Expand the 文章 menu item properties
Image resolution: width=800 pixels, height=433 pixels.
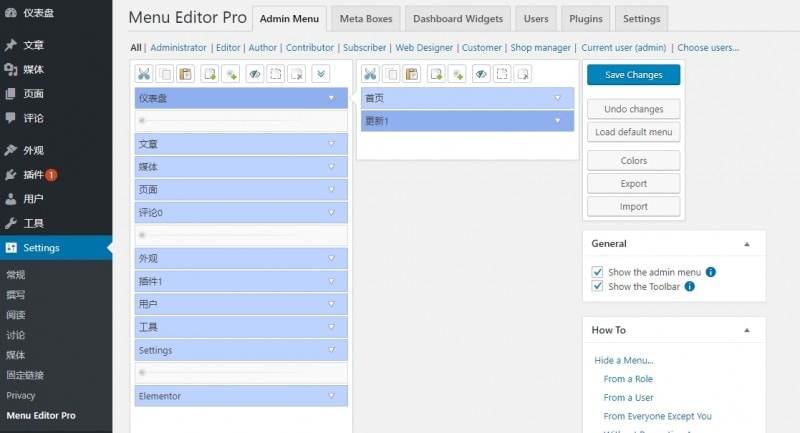point(332,144)
